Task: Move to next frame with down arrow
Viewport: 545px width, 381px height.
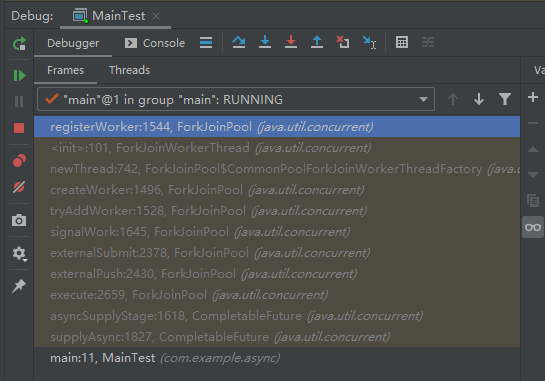Action: click(x=479, y=99)
